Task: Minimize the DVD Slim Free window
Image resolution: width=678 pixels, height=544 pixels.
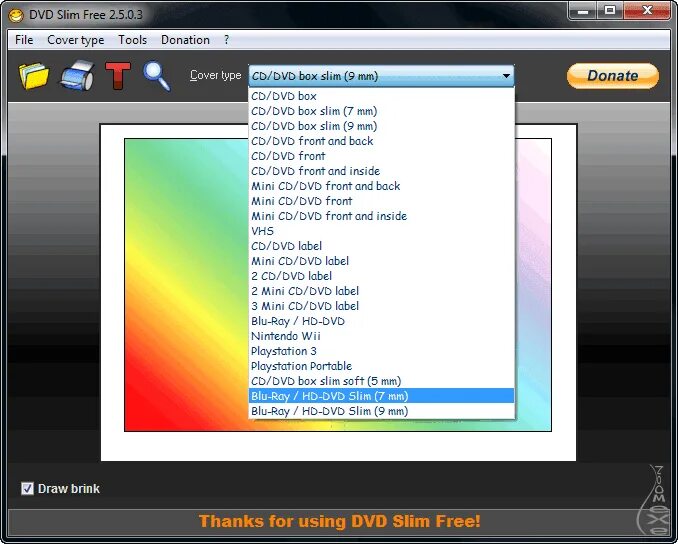Action: [582, 11]
